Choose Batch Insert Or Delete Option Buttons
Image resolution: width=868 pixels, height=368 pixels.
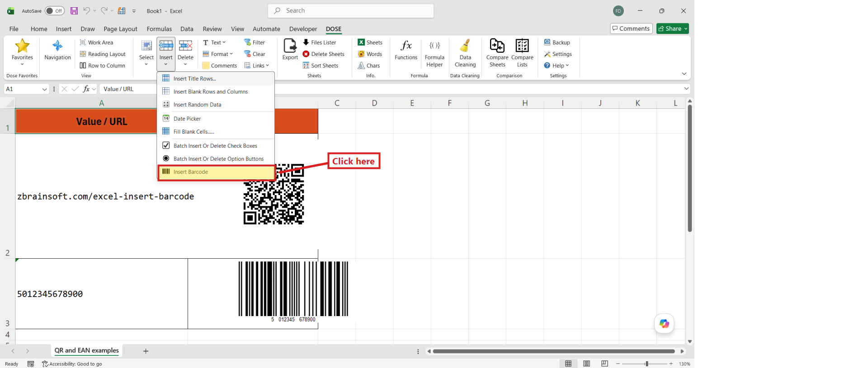point(216,159)
